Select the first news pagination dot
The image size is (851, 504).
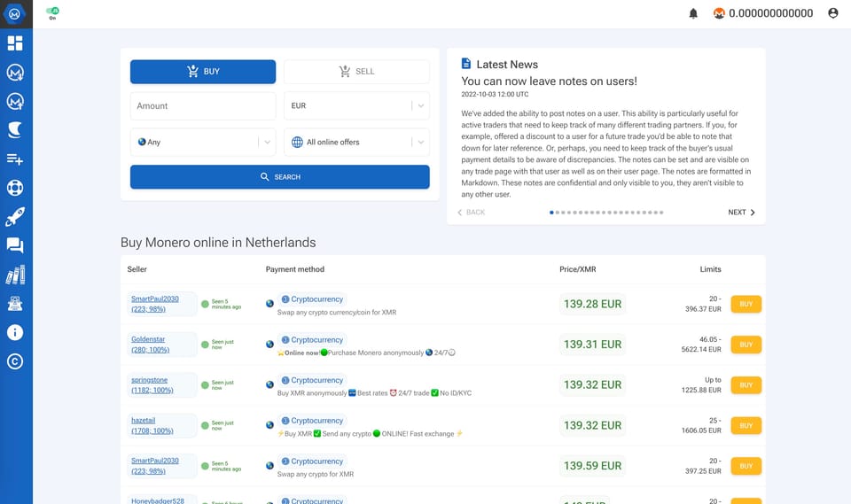(551, 213)
